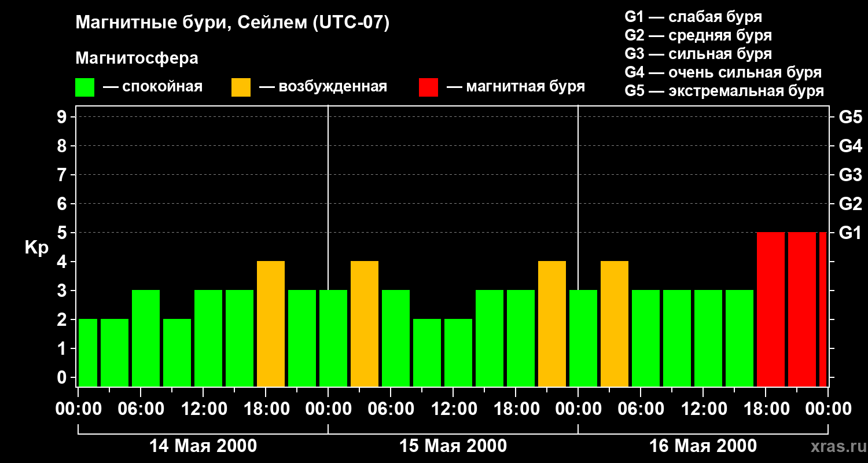Click the '15 Мая 2000' date label
The width and height of the screenshot is (868, 463).
click(453, 446)
